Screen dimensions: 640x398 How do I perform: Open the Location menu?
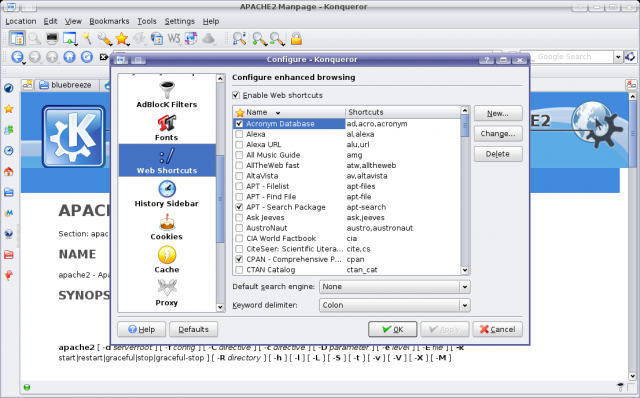[21, 21]
